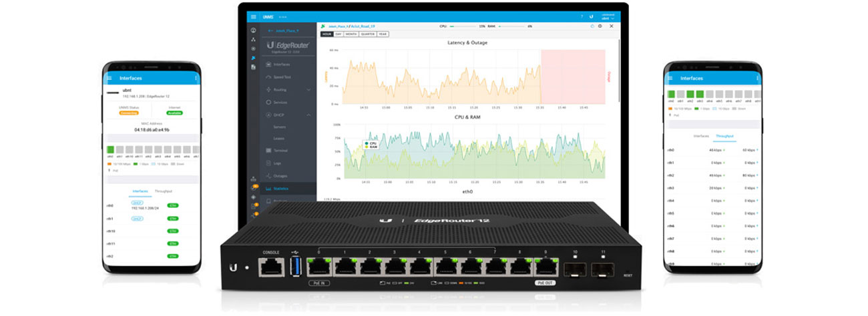Click the RAM usage bar in the header
This screenshot has height=316, width=868.
[x=510, y=26]
